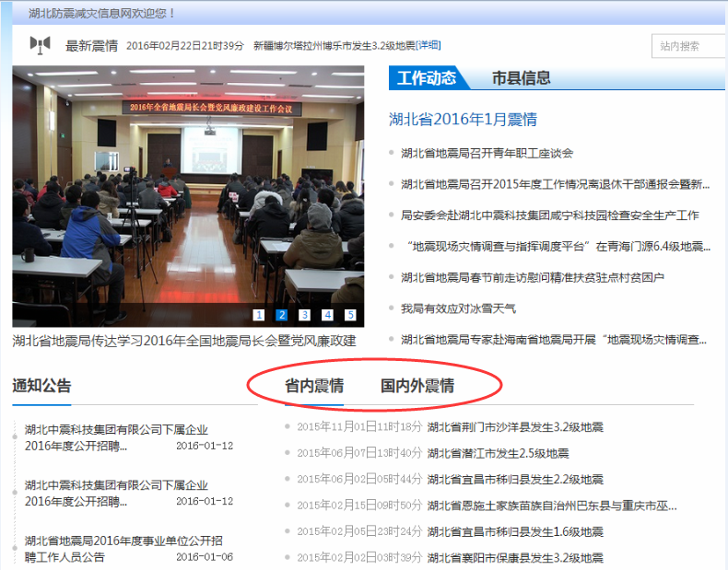Open article 湖北省地震局召开青年职工座谈会
The width and height of the screenshot is (728, 570).
(x=487, y=153)
